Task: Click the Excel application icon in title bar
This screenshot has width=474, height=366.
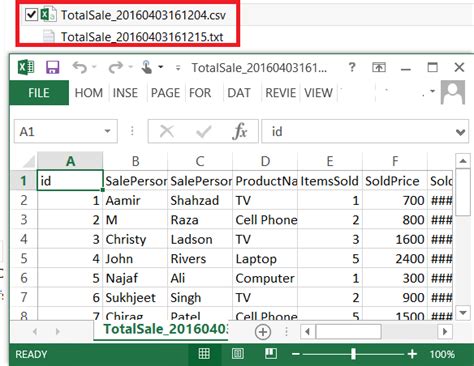Action: pos(26,67)
